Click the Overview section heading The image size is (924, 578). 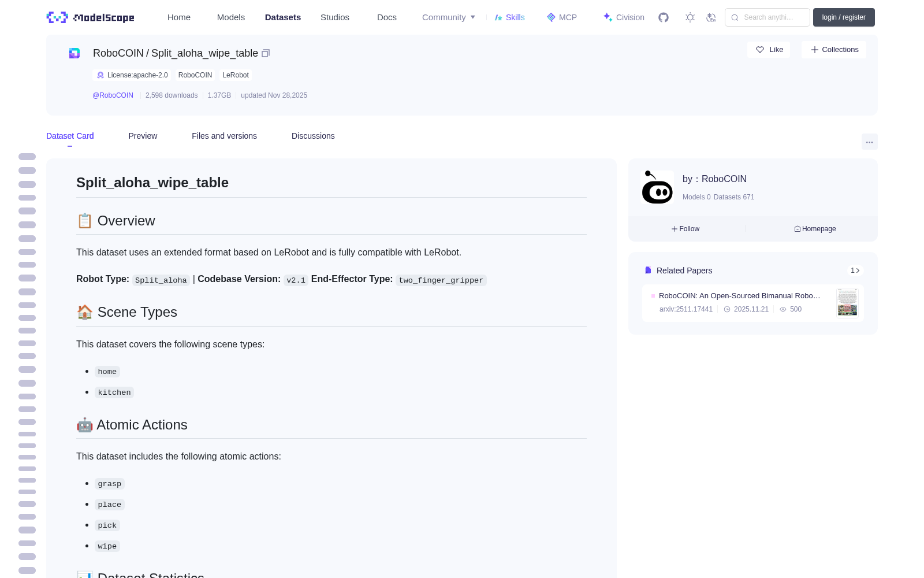116,221
